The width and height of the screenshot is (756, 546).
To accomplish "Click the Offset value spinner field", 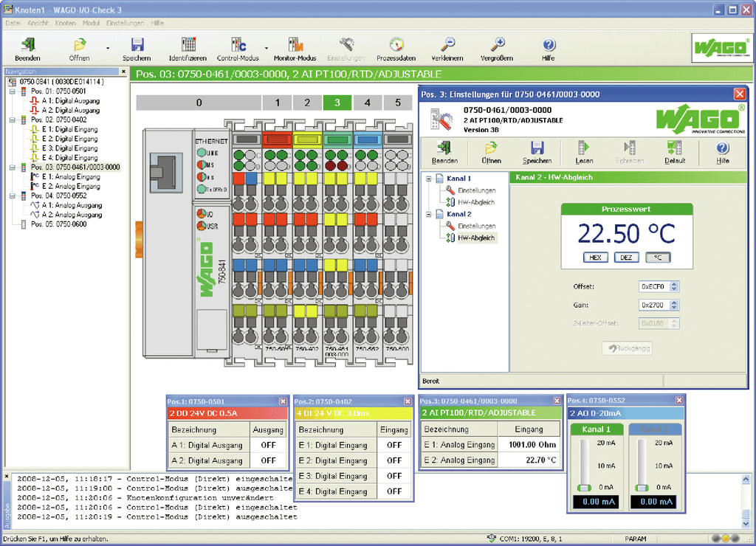I will (x=654, y=287).
